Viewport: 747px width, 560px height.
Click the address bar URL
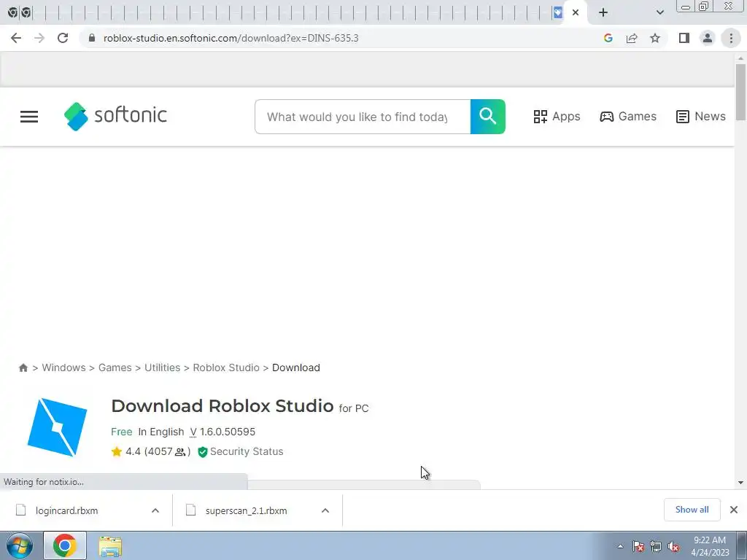pos(231,38)
